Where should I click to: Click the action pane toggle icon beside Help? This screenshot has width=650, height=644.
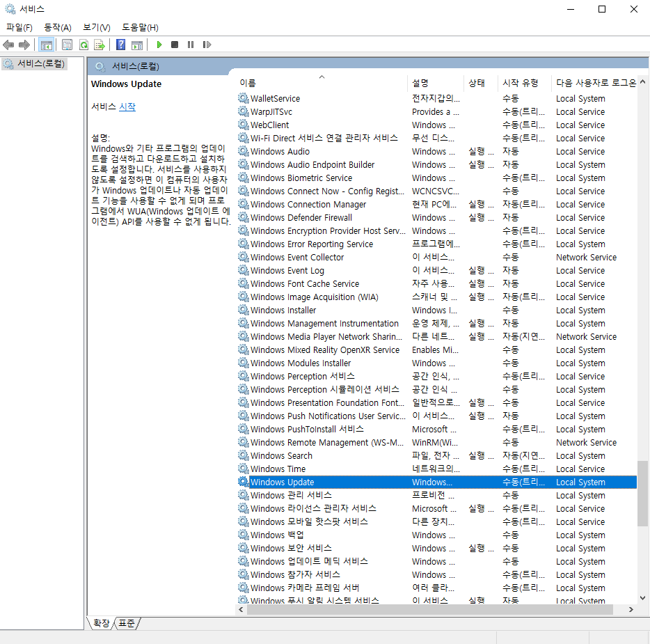137,45
